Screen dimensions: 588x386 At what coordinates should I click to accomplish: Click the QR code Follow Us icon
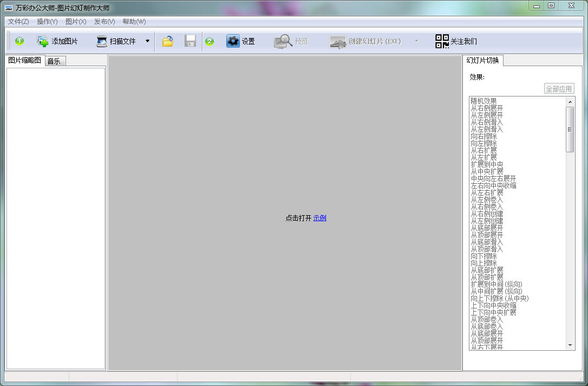pos(442,41)
